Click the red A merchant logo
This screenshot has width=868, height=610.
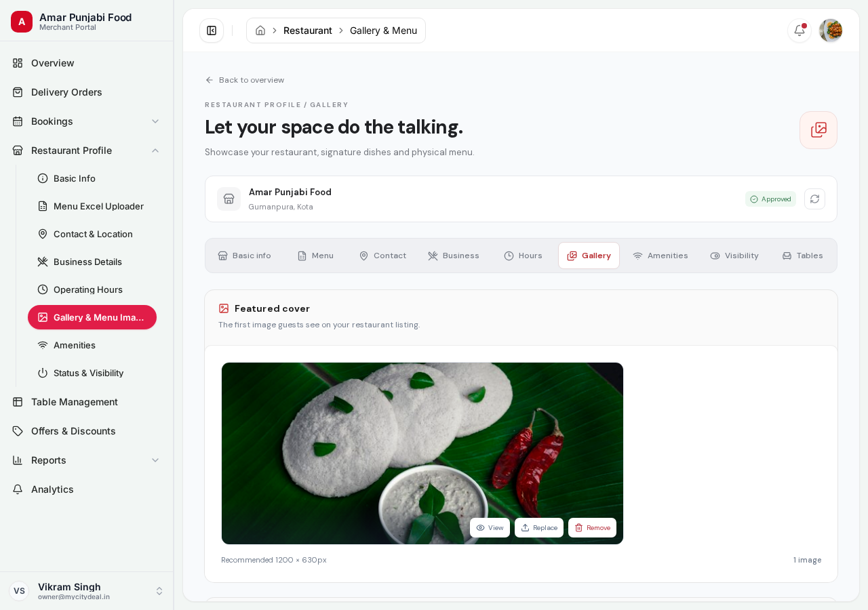tap(22, 22)
